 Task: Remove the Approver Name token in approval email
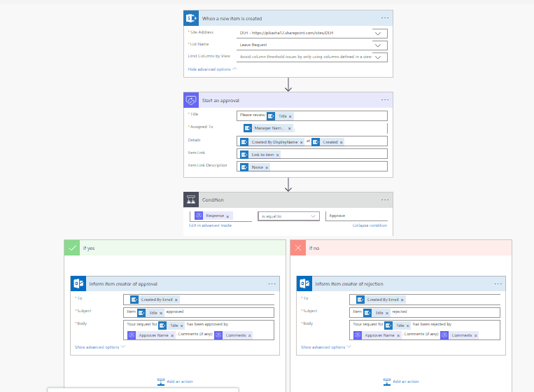pos(172,336)
